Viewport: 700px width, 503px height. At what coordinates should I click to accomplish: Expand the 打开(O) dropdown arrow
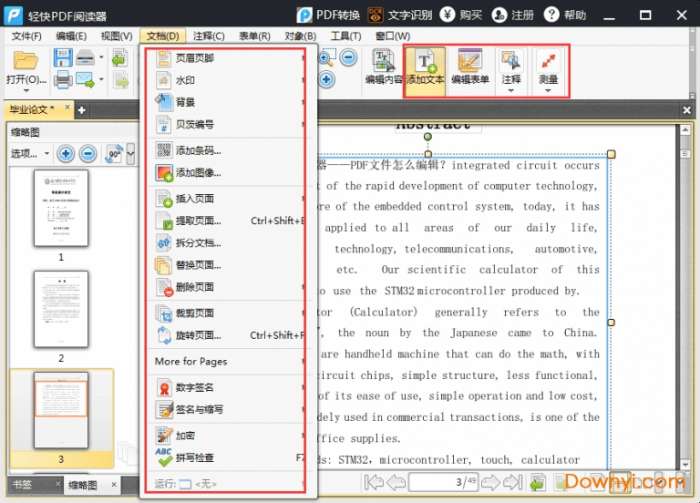26,91
